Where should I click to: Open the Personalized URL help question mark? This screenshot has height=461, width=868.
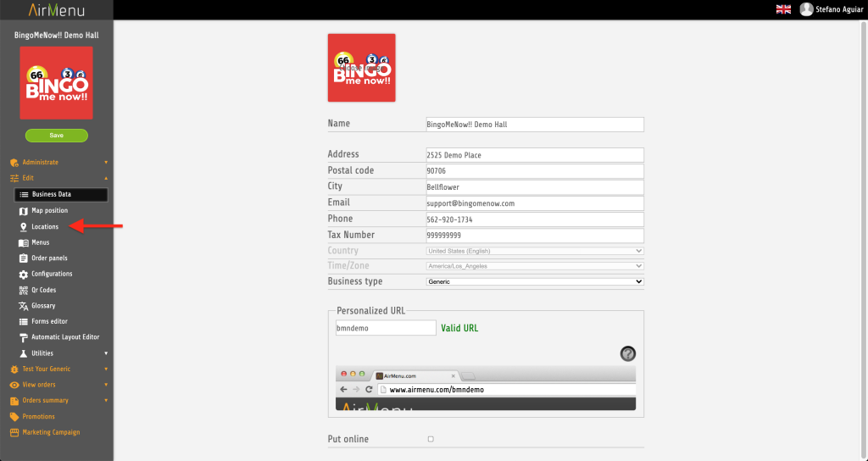(628, 353)
